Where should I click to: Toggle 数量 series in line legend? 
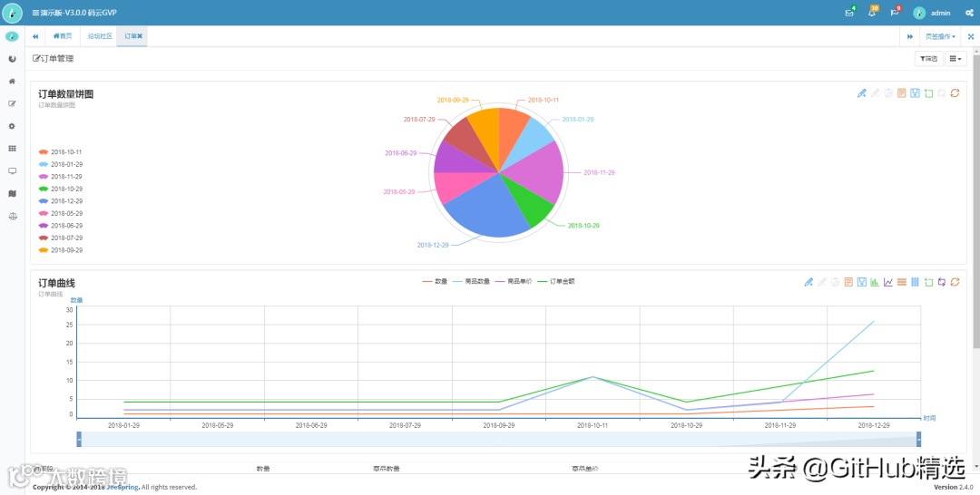[x=435, y=282]
